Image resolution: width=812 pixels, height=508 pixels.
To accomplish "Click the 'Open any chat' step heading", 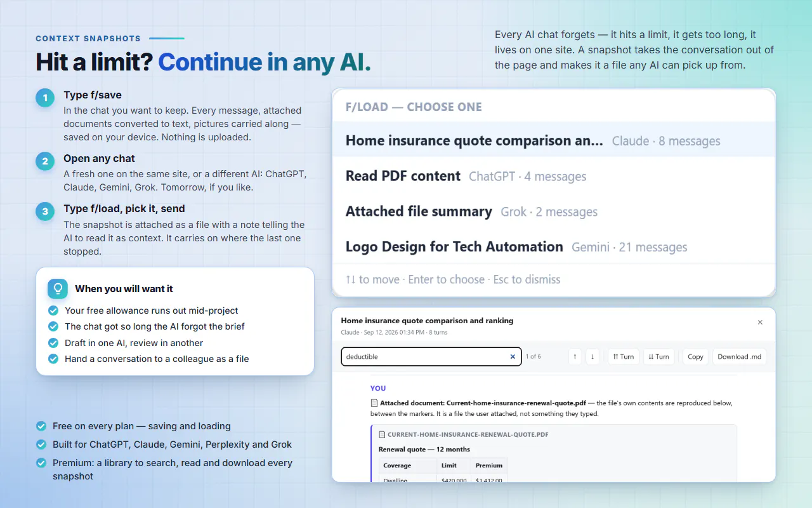I will 99,159.
